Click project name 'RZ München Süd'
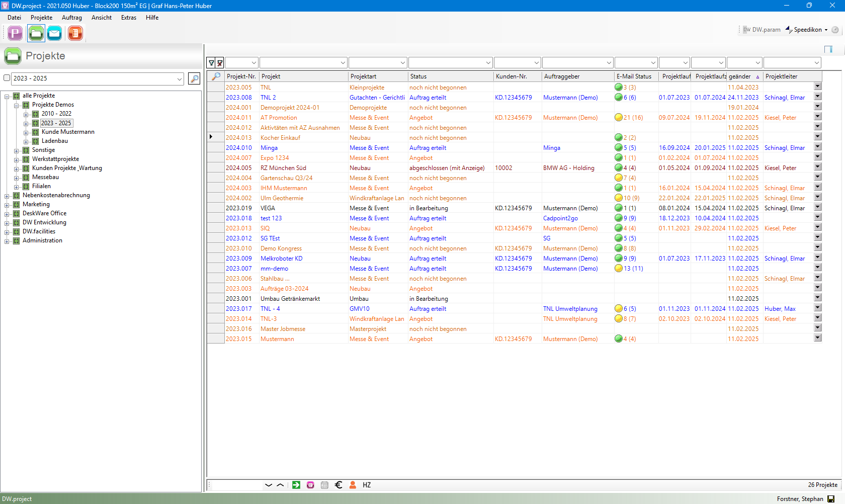 tap(283, 168)
